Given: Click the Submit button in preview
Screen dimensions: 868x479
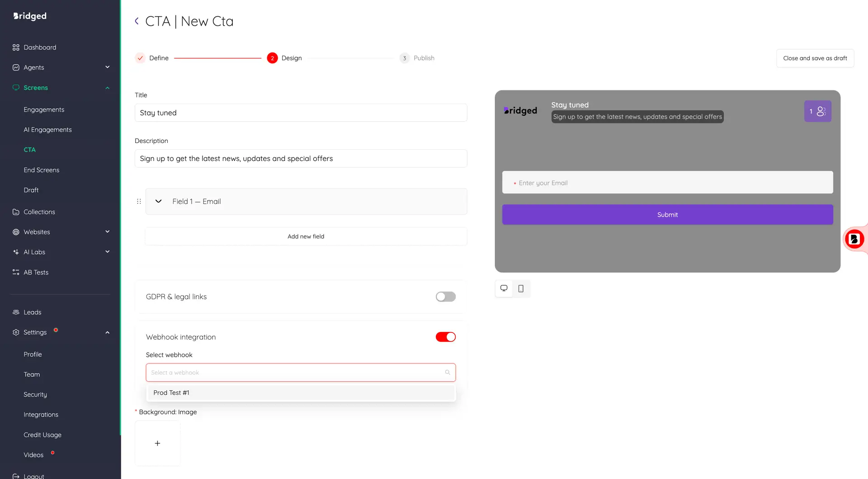Looking at the screenshot, I should point(667,214).
